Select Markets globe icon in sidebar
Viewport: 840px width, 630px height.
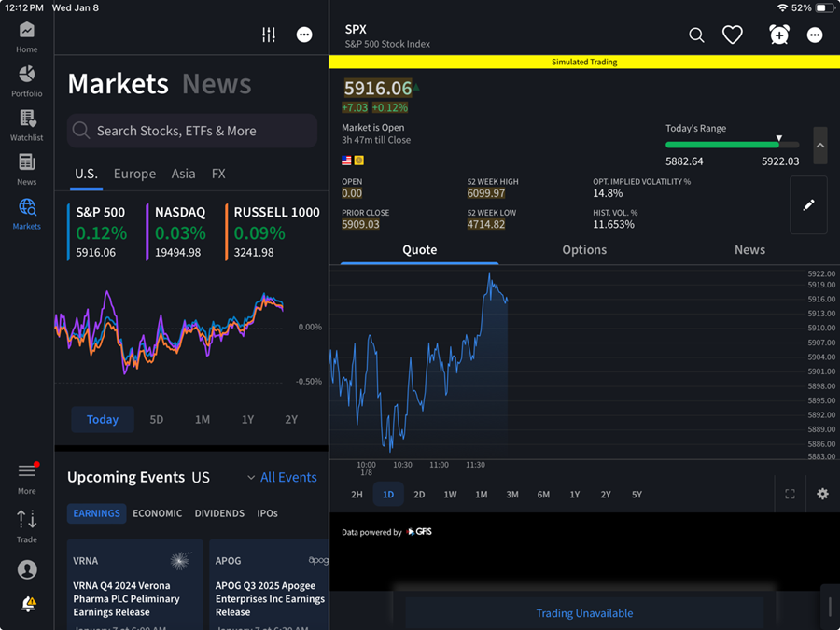click(27, 207)
